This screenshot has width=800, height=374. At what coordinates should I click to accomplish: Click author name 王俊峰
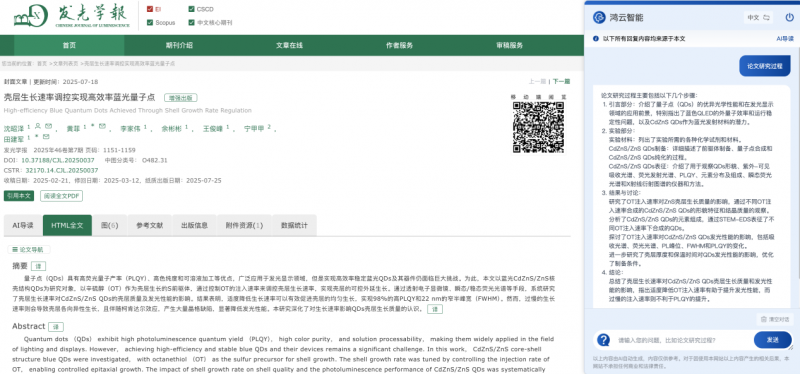tap(213, 129)
